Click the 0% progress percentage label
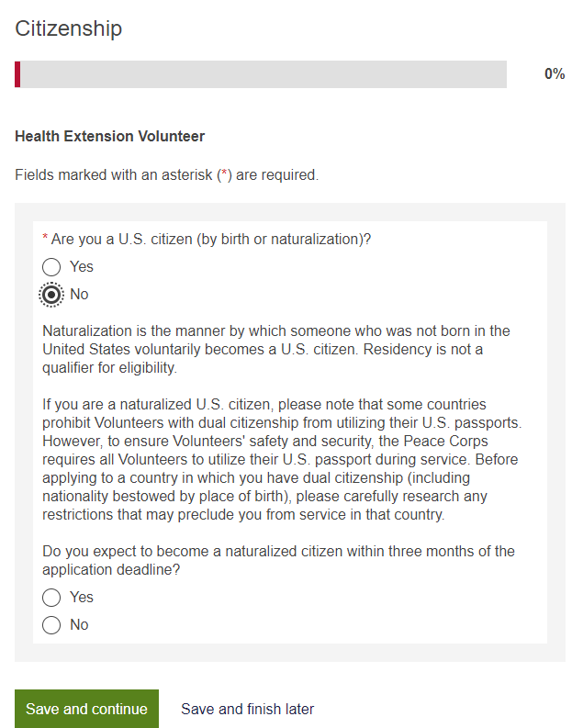572x728 pixels. pyautogui.click(x=554, y=74)
